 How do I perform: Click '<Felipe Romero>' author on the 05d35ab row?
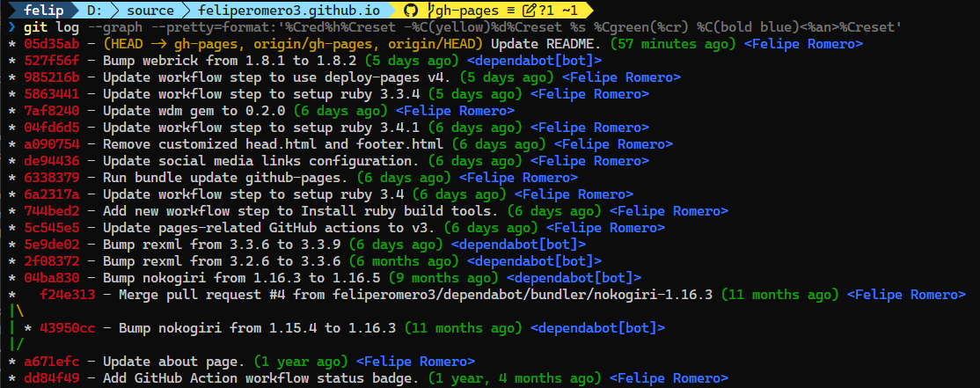804,44
